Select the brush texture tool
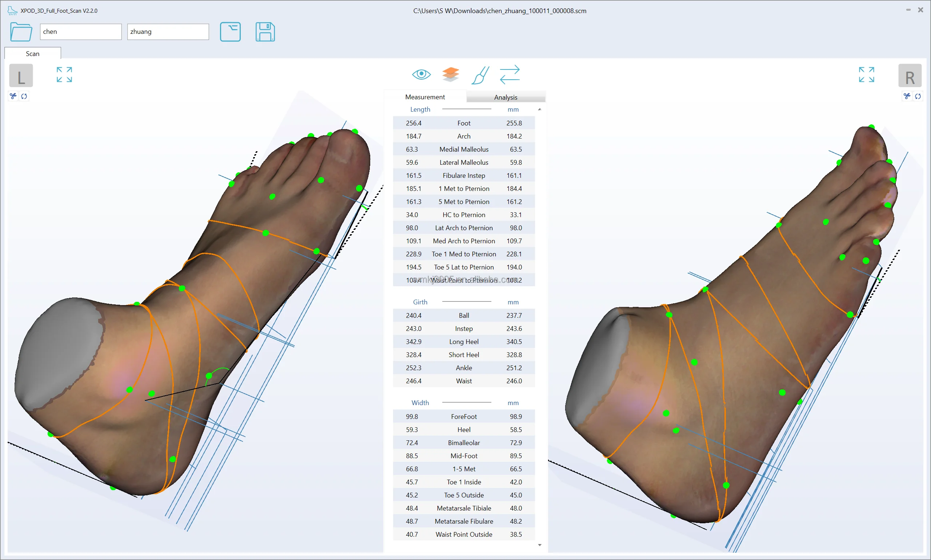Image resolution: width=931 pixels, height=560 pixels. pyautogui.click(x=480, y=74)
